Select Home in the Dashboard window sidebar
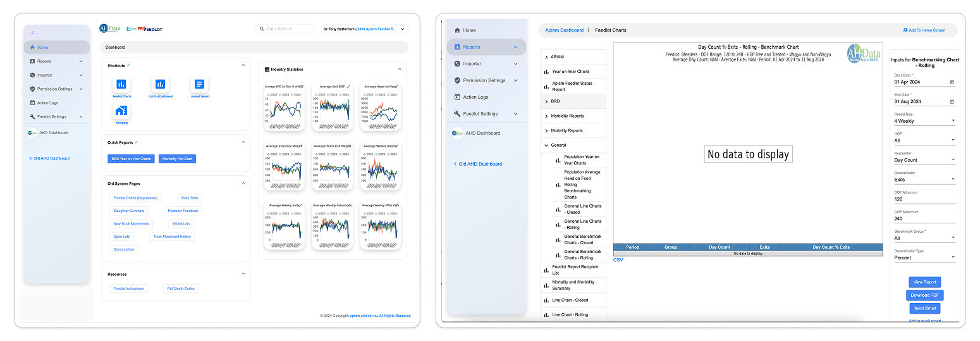The image size is (980, 341). point(57,47)
